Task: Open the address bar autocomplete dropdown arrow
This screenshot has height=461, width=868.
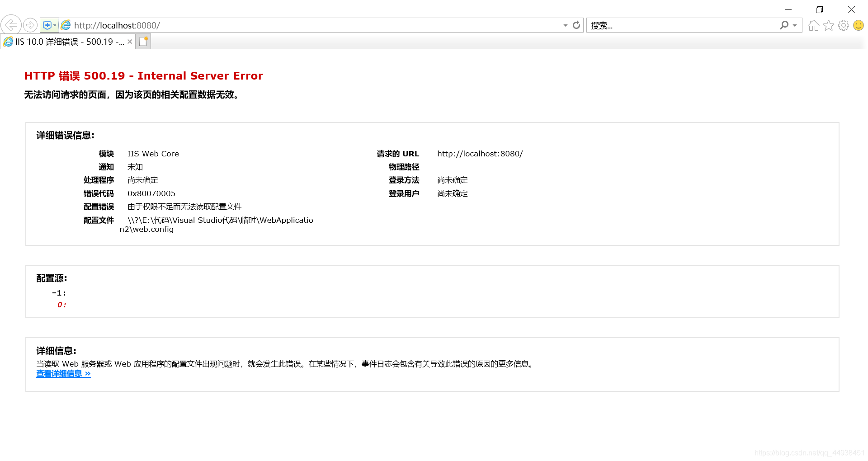Action: coord(565,25)
